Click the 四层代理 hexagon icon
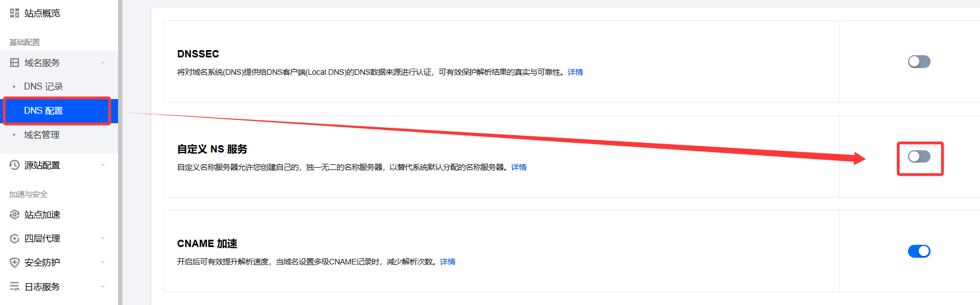Viewport: 980px width, 305px height. pos(15,239)
